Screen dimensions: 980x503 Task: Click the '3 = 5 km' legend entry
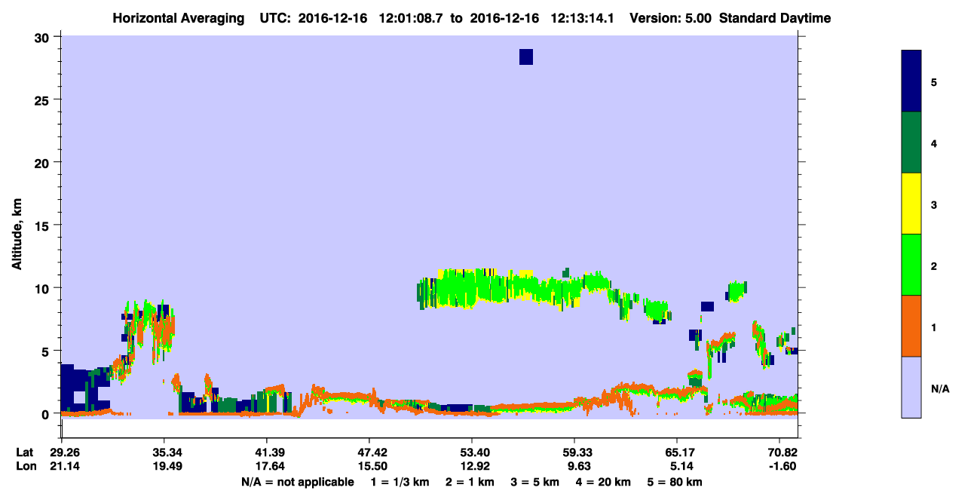click(534, 482)
